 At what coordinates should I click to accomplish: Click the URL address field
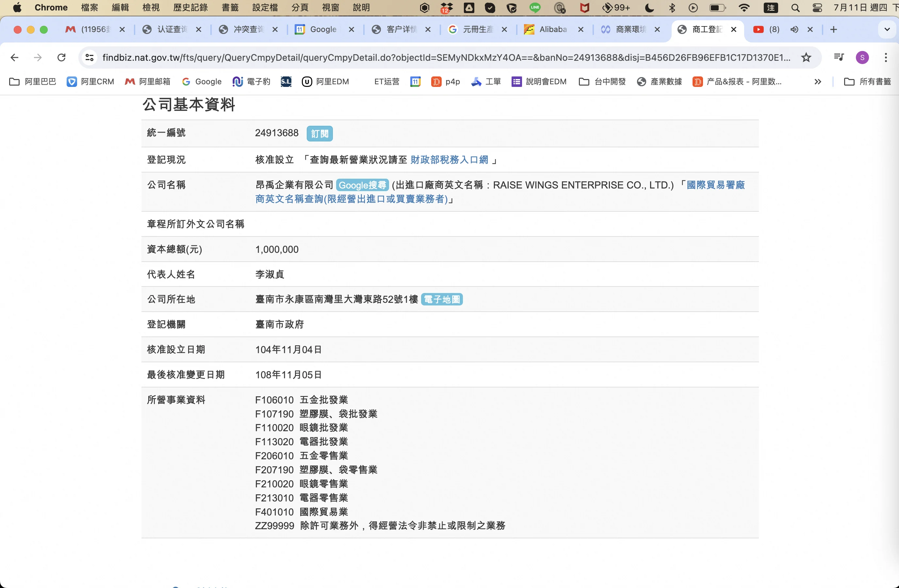tap(446, 57)
